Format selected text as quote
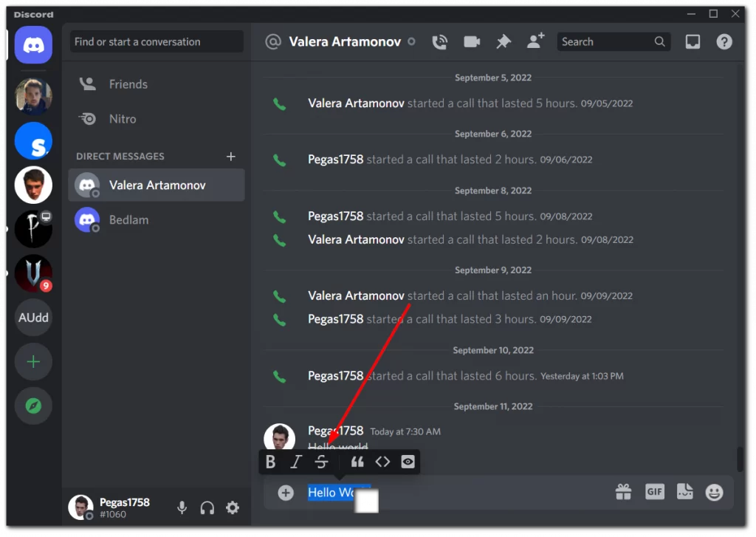 (x=357, y=462)
